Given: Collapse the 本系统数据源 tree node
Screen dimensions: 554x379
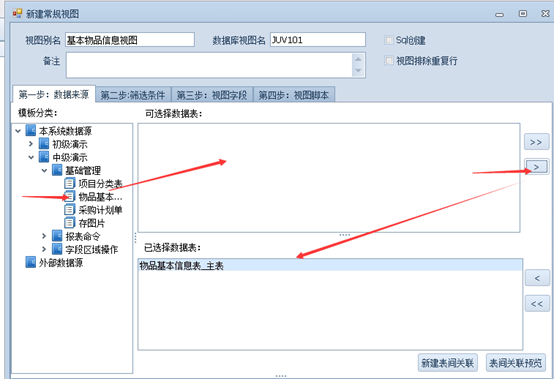Looking at the screenshot, I should tap(18, 131).
